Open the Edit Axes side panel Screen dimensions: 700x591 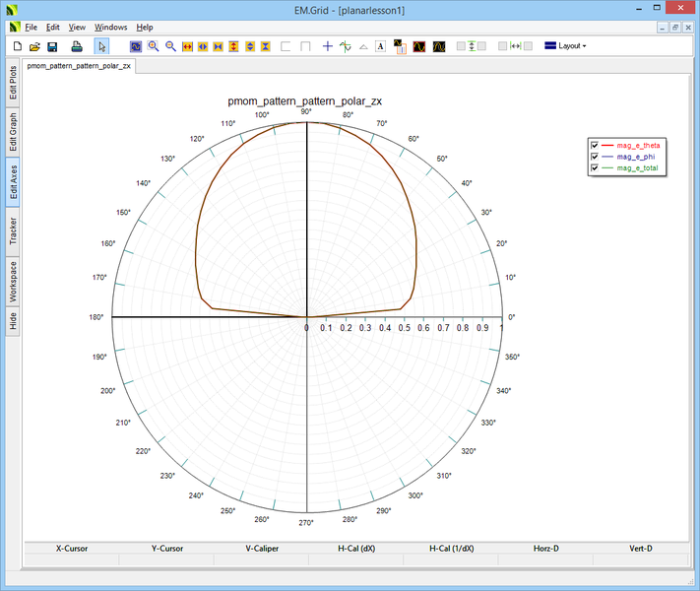pyautogui.click(x=13, y=182)
